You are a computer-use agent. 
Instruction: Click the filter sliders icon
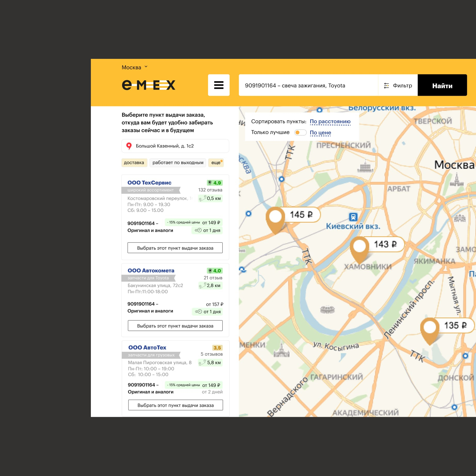tap(386, 86)
